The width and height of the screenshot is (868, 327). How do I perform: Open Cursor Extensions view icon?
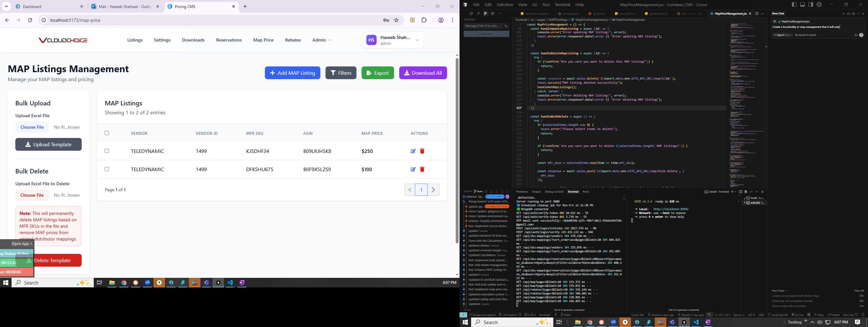click(x=493, y=13)
